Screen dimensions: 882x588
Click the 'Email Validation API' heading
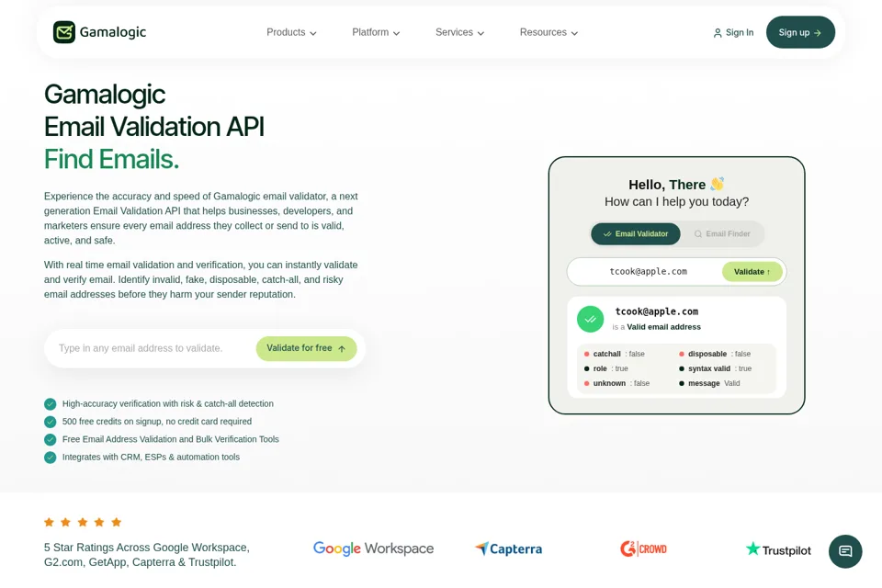(154, 127)
